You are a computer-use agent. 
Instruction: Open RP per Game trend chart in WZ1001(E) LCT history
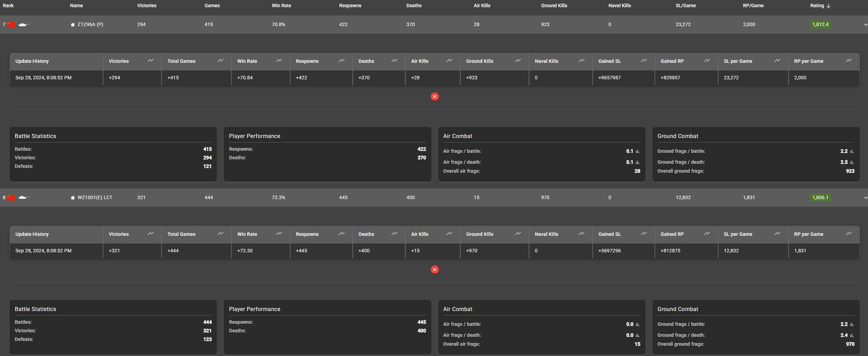tap(849, 233)
